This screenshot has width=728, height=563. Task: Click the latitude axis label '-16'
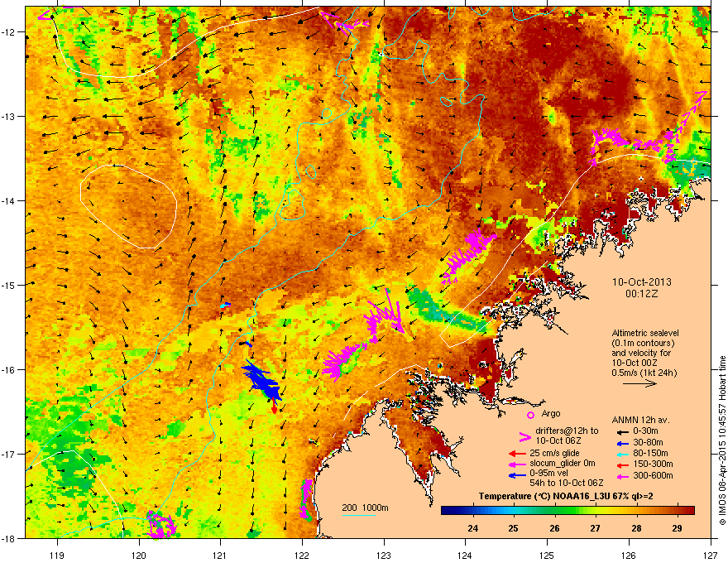coord(8,370)
